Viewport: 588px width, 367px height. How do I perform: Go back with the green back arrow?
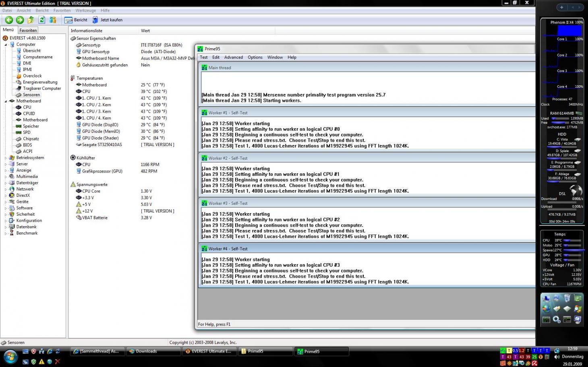9,20
